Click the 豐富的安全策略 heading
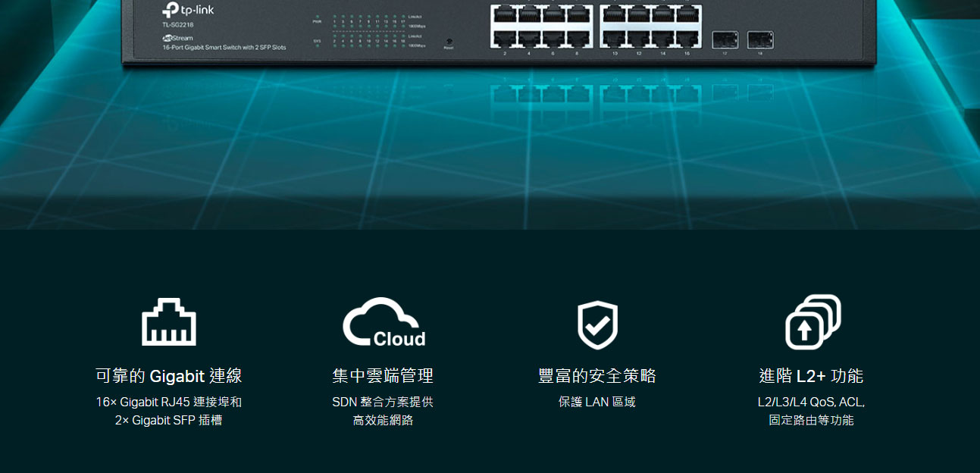980x473 pixels. 597,376
